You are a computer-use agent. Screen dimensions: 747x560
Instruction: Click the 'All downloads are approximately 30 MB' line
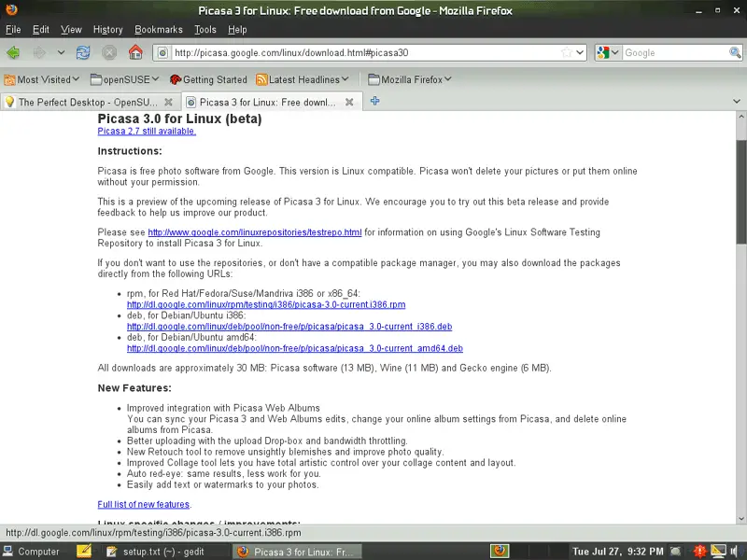click(x=324, y=368)
